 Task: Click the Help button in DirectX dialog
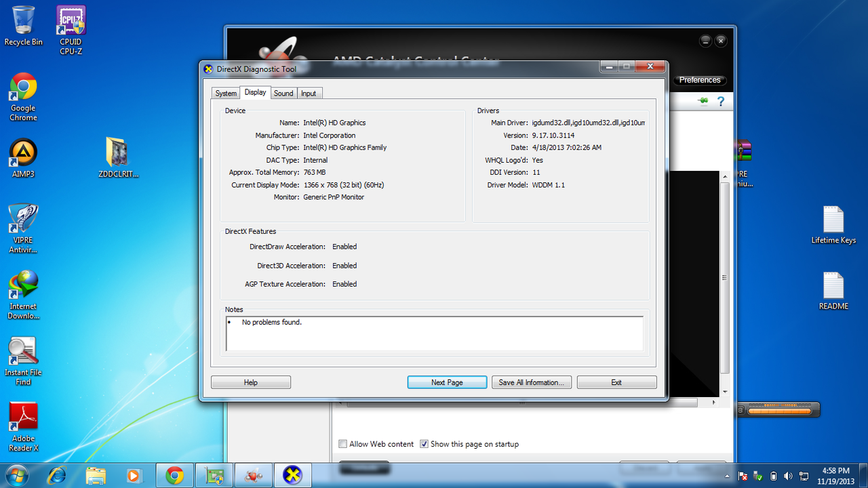tap(251, 382)
